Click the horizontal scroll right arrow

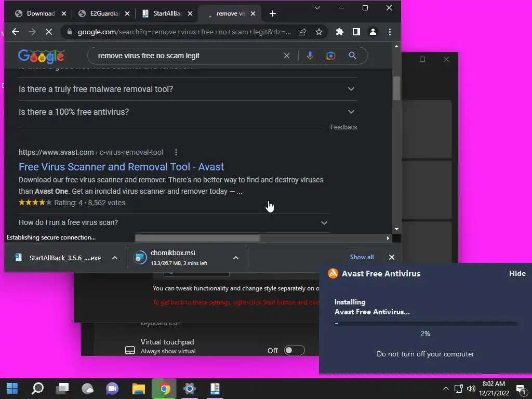point(388,238)
